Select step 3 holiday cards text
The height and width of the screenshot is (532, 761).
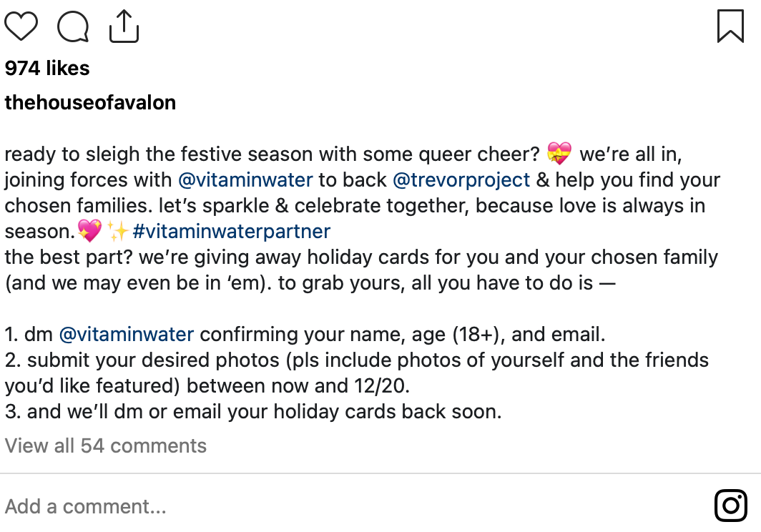[x=253, y=411]
